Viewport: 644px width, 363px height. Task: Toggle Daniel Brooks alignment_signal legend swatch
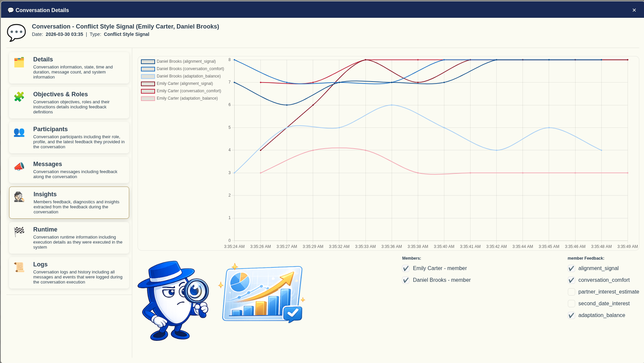(x=148, y=62)
